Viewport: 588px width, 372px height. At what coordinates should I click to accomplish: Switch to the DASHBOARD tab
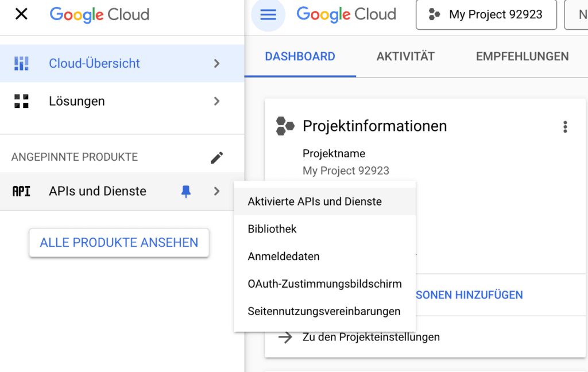pos(300,57)
